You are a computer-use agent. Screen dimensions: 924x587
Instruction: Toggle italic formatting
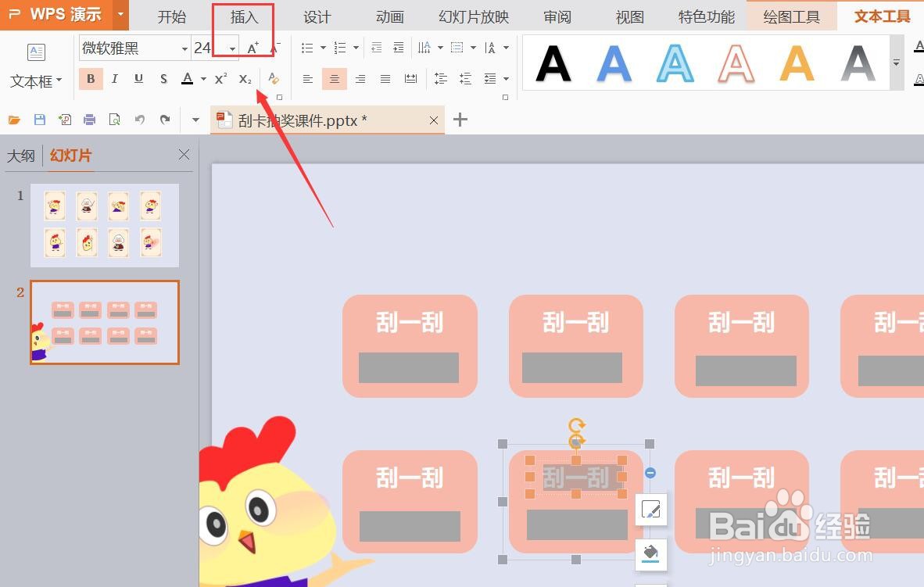pyautogui.click(x=115, y=78)
